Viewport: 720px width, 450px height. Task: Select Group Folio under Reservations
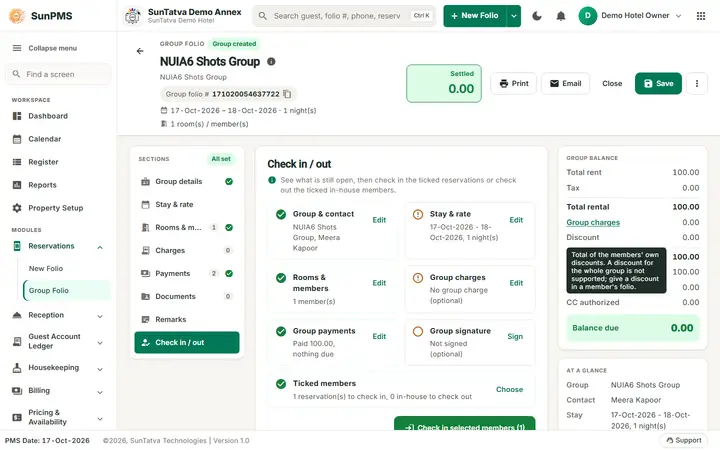[67, 291]
